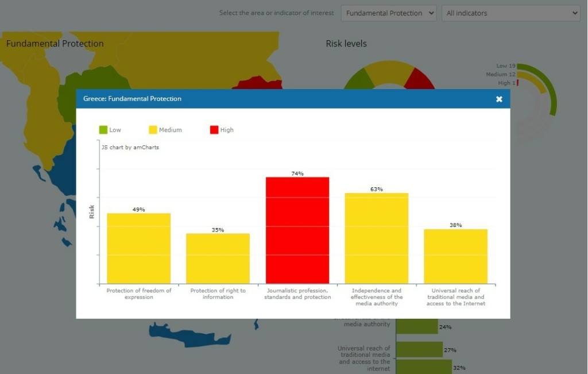Screen dimensions: 588x374
Task: Click the Risk levels heading
Action: (x=346, y=44)
